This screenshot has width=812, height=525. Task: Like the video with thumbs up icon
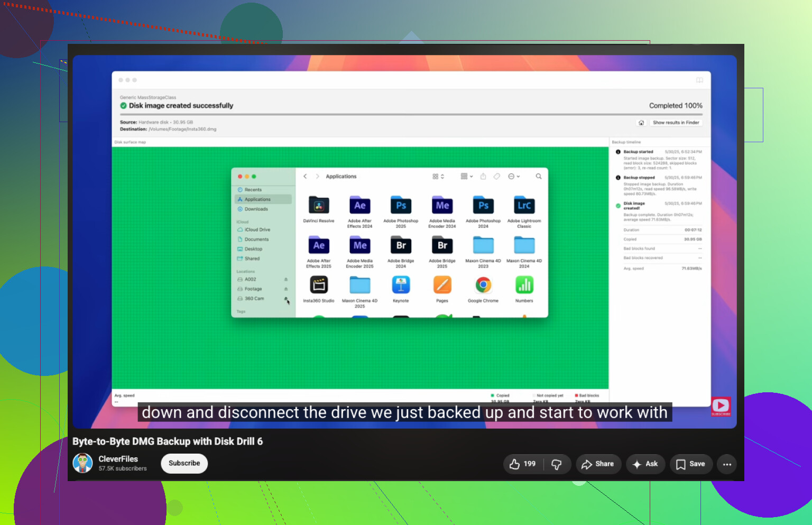(523, 464)
